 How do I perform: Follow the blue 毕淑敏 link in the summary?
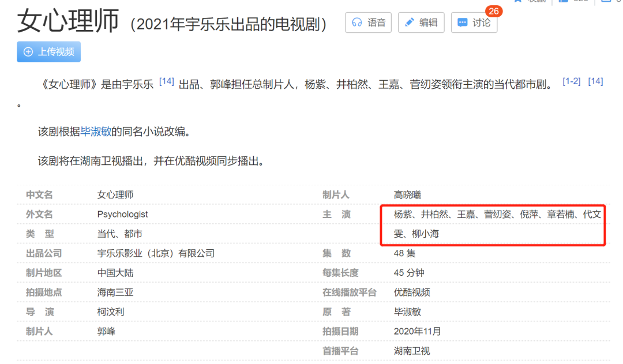coord(96,132)
